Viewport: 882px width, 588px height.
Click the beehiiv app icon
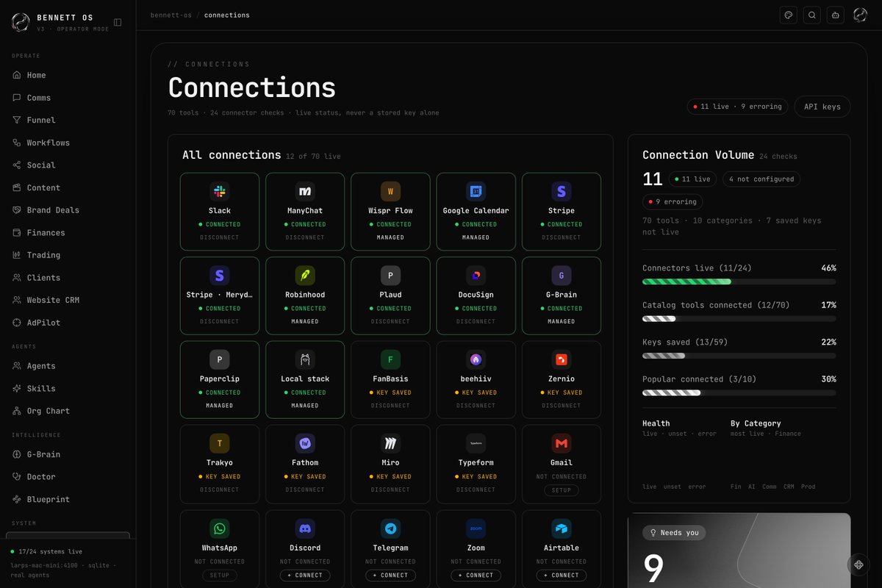coord(476,359)
